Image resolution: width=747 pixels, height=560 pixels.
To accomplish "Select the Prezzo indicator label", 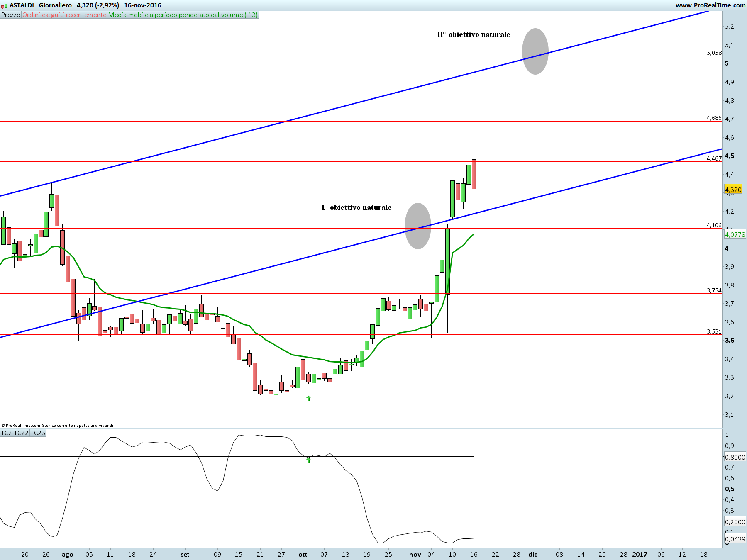I will [11, 15].
